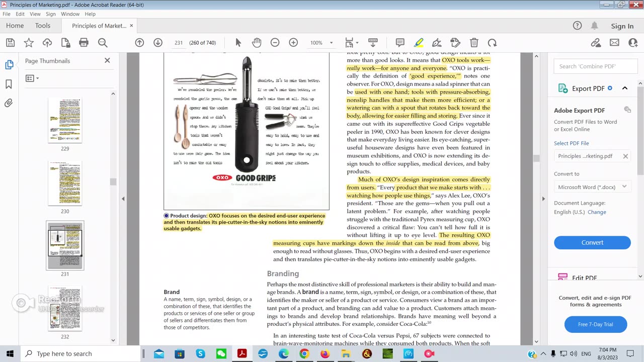Click the Zoom in plus button
This screenshot has height=362, width=644.
(x=293, y=43)
